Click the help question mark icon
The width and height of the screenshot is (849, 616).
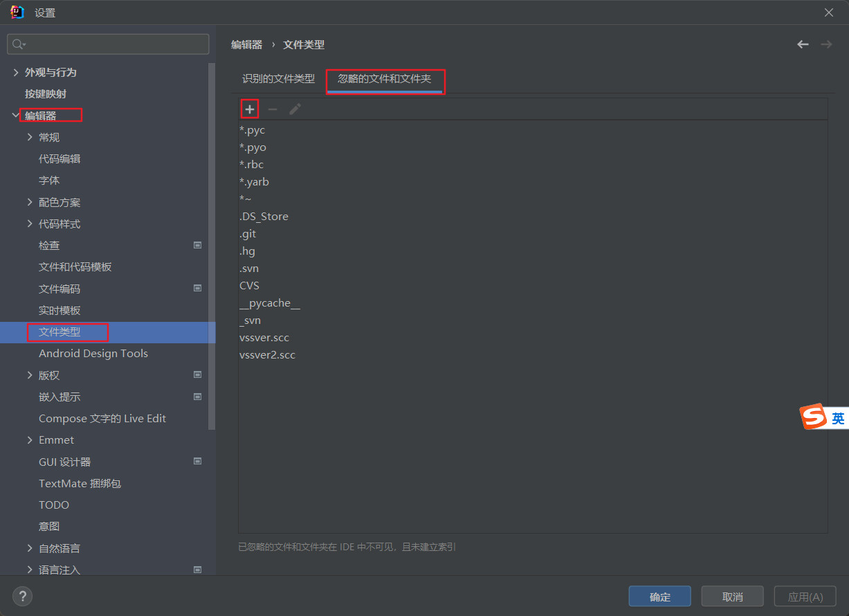tap(22, 596)
